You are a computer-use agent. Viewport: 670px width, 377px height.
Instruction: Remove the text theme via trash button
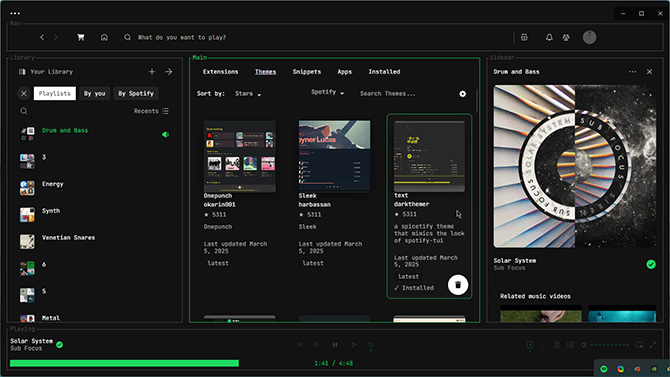458,285
